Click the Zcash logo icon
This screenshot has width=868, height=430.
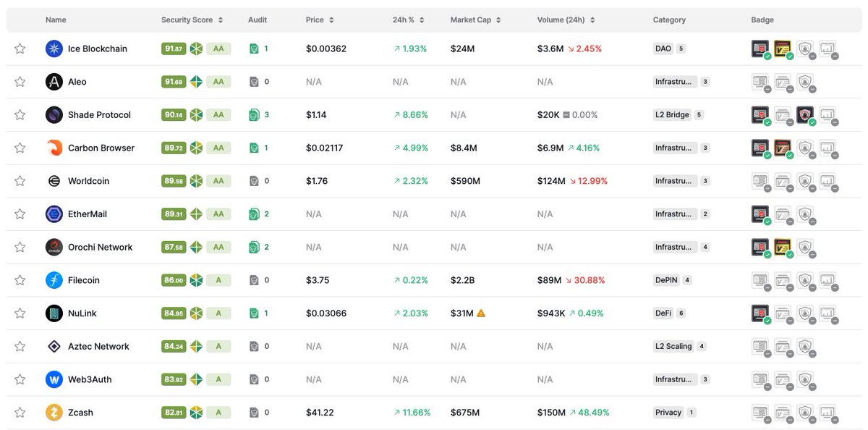(54, 413)
